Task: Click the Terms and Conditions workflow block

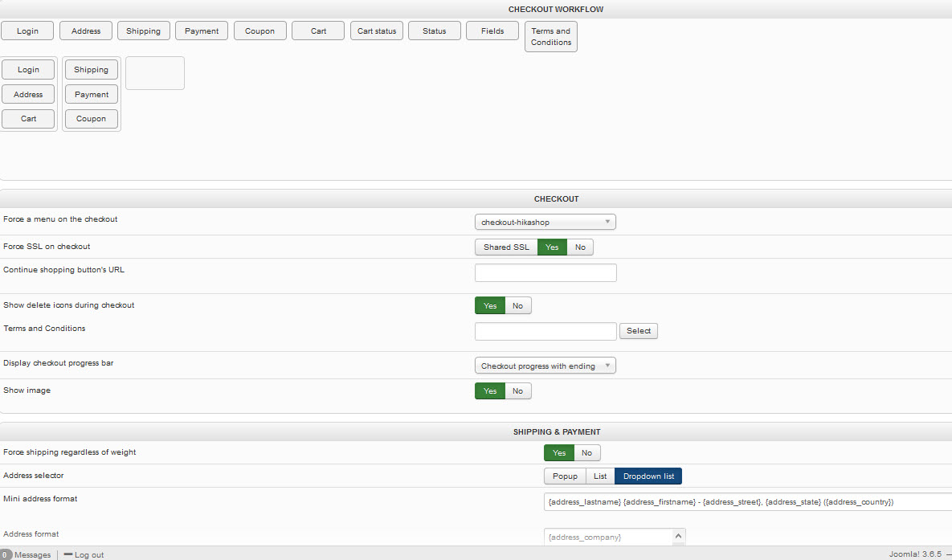Action: (550, 36)
